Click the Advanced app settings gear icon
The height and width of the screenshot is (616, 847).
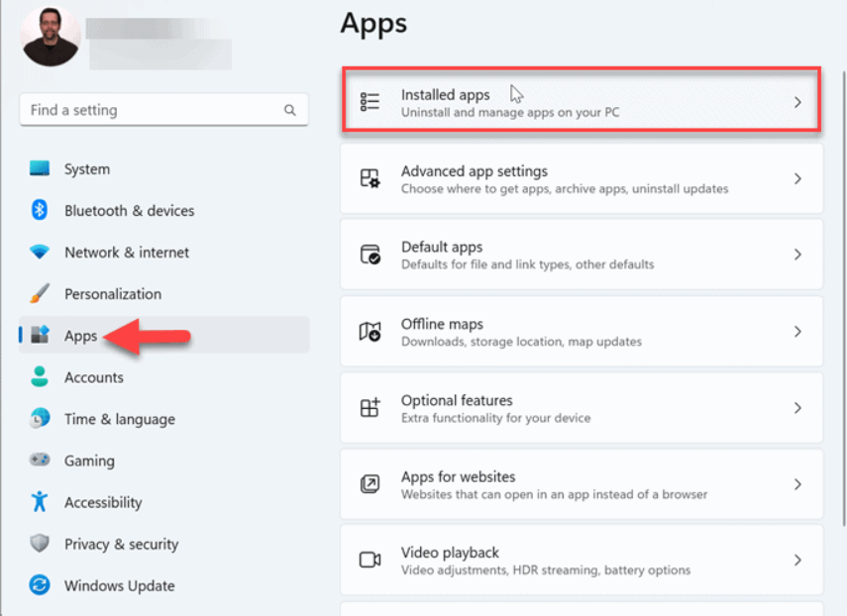pyautogui.click(x=371, y=177)
